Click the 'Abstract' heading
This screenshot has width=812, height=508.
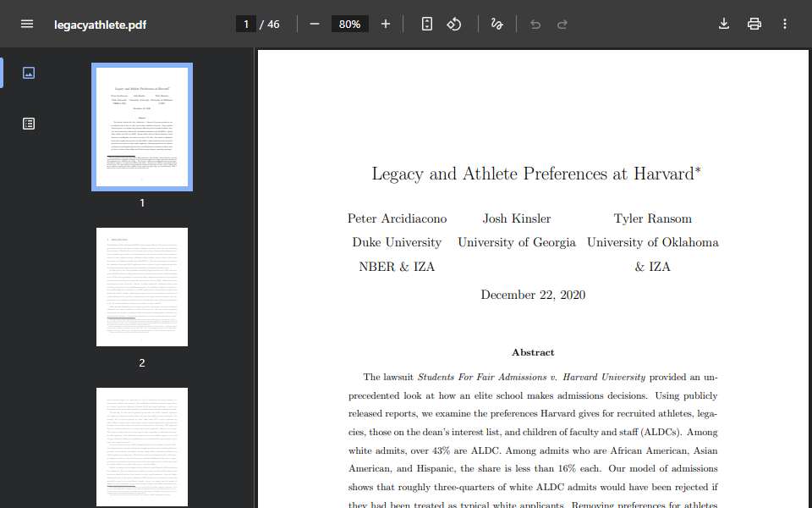tap(533, 352)
